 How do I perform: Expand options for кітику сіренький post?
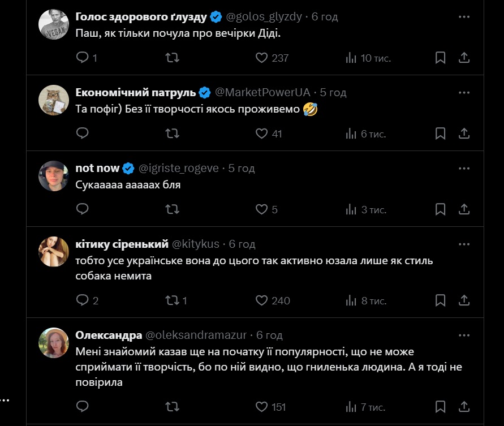(464, 244)
